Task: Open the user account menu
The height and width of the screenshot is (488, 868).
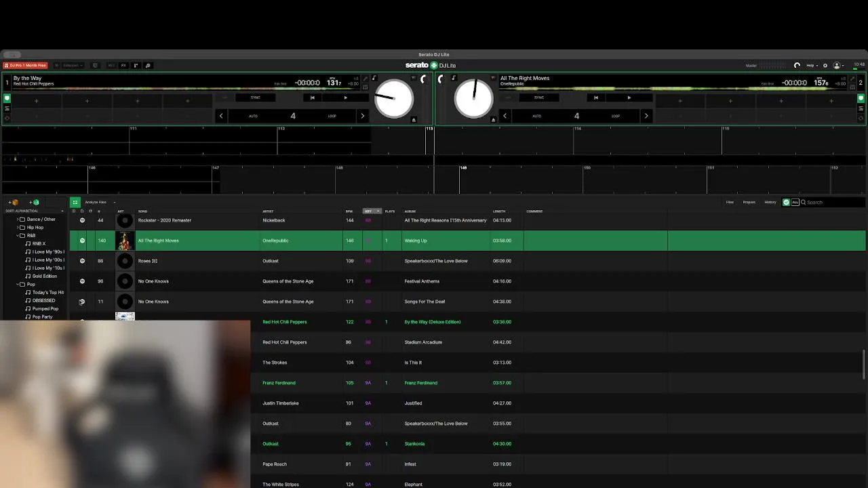Action: click(x=838, y=66)
